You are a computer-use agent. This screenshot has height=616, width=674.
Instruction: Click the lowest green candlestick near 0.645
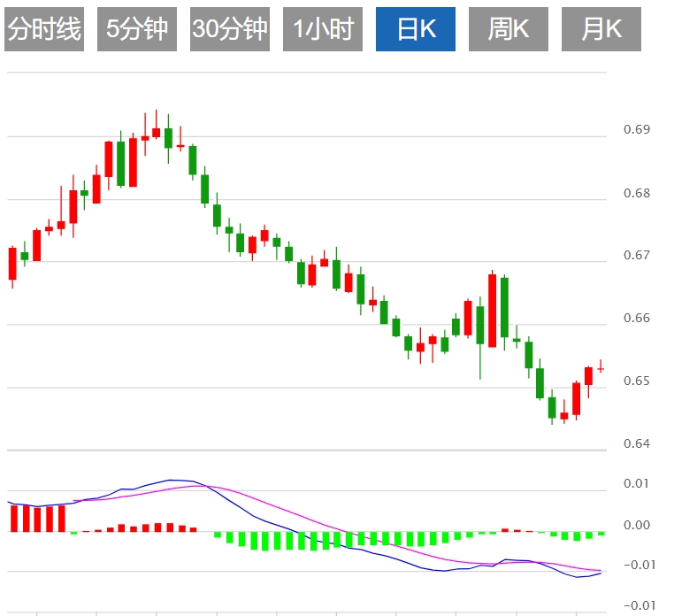coord(552,407)
